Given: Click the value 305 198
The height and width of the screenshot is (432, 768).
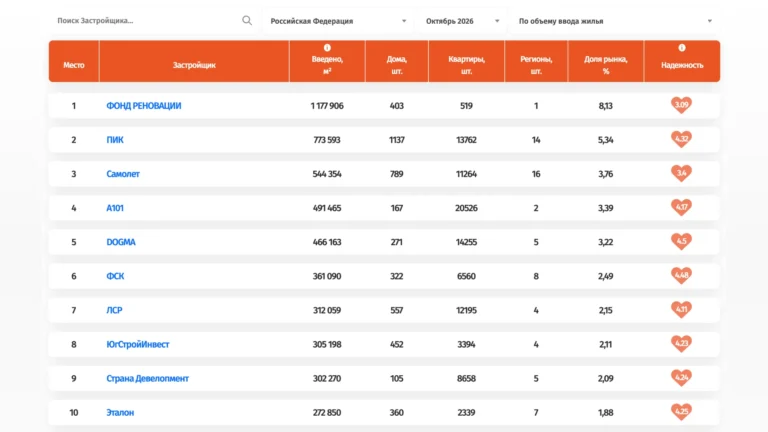Looking at the screenshot, I should 327,344.
